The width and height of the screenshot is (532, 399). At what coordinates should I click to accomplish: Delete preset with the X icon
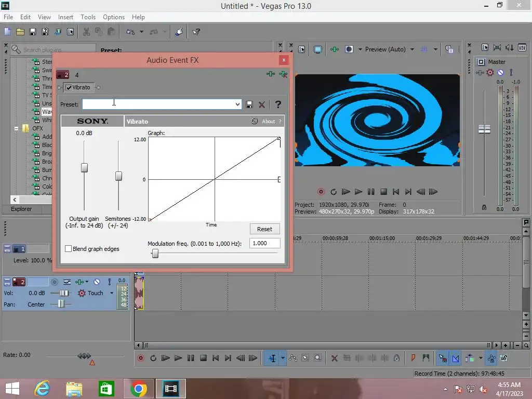(x=262, y=104)
